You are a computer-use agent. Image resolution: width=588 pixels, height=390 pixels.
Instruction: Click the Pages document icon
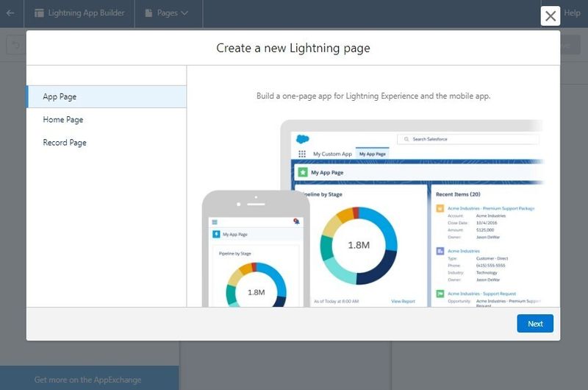(149, 13)
